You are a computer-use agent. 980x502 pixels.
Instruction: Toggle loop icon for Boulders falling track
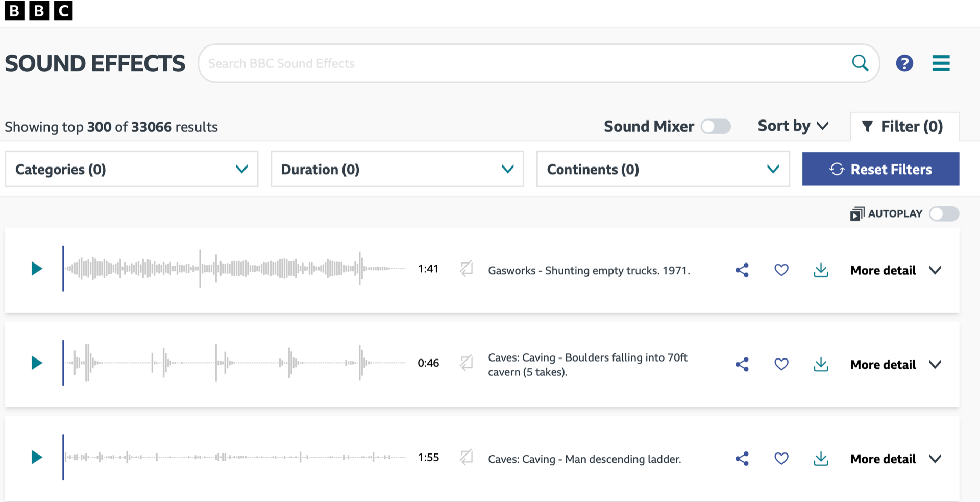pos(466,363)
